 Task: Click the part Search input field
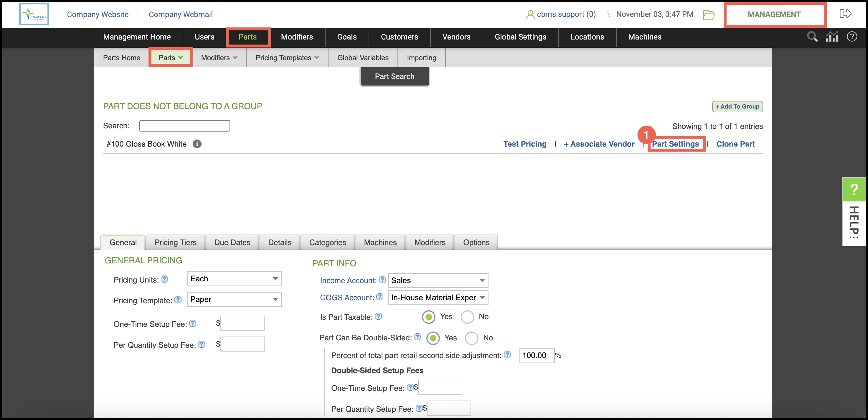184,126
